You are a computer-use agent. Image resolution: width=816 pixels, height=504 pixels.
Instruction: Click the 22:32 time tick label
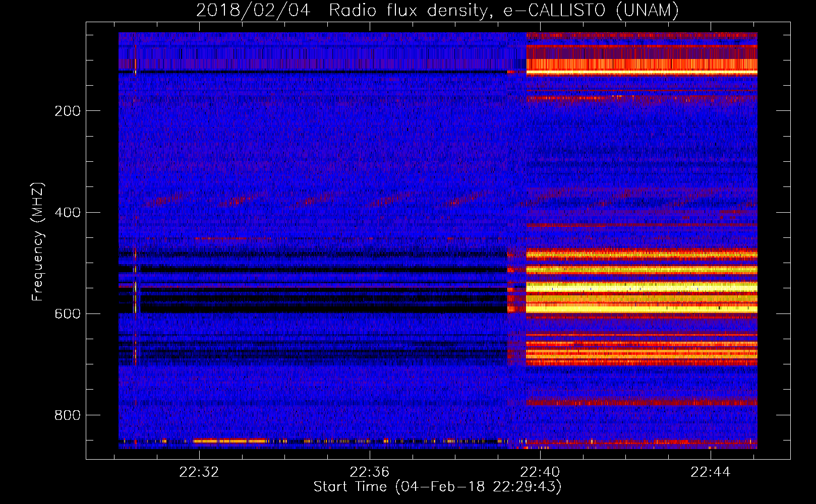click(x=199, y=472)
